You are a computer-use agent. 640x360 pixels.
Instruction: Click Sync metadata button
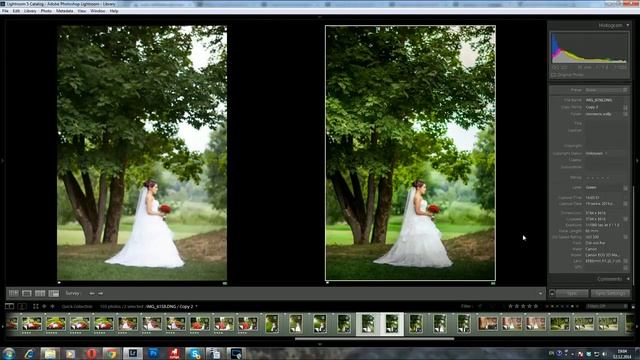tap(572, 293)
